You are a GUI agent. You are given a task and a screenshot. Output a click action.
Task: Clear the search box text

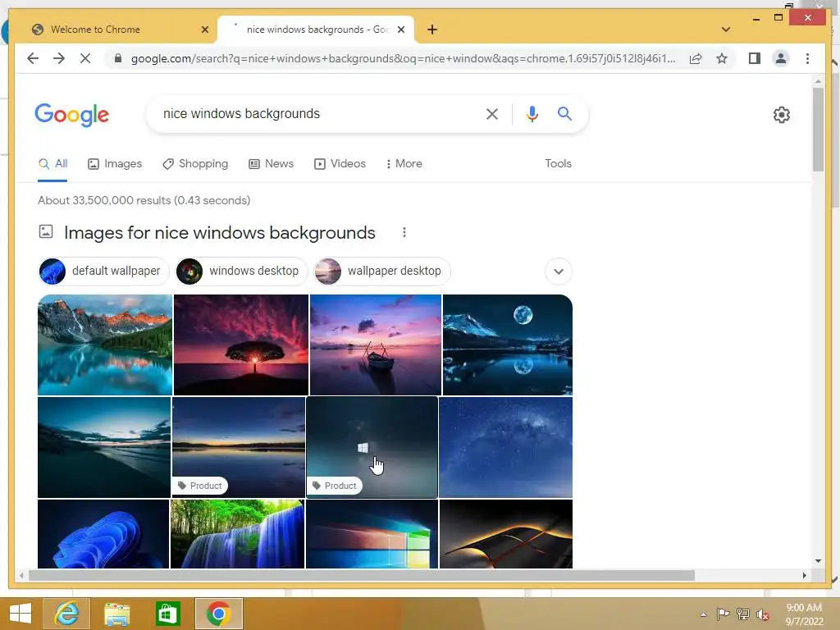point(492,113)
